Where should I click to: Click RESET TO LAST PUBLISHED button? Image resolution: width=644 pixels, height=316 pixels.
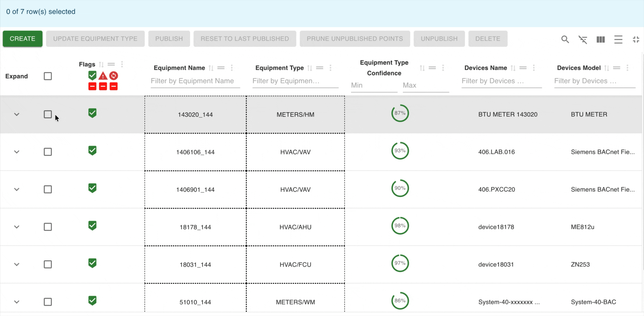(245, 39)
